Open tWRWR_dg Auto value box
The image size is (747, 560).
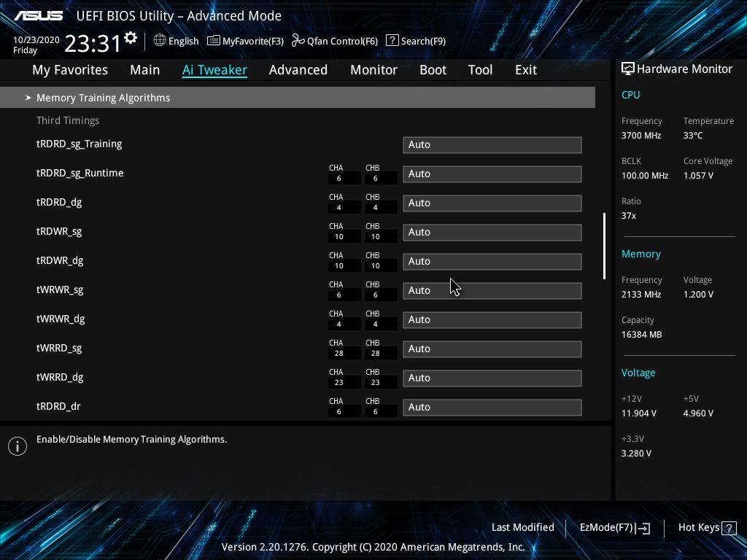point(492,319)
